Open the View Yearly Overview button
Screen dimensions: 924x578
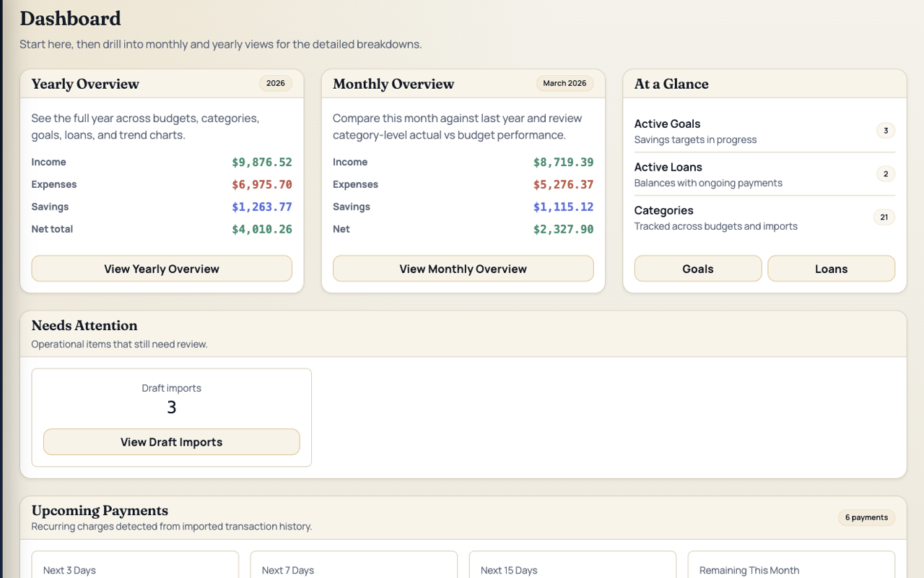(162, 269)
